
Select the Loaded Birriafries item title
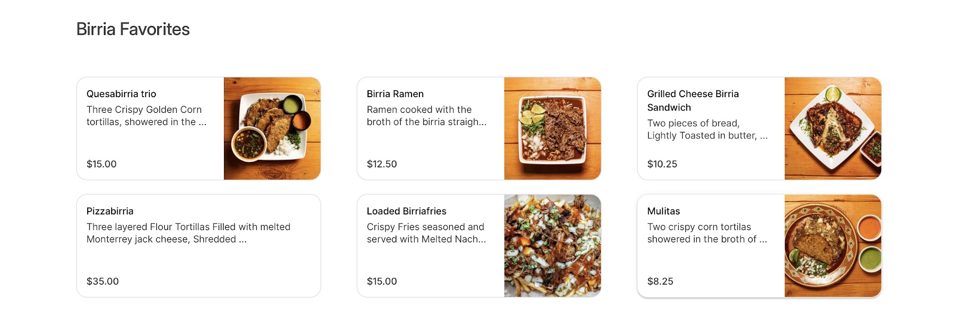(x=406, y=211)
